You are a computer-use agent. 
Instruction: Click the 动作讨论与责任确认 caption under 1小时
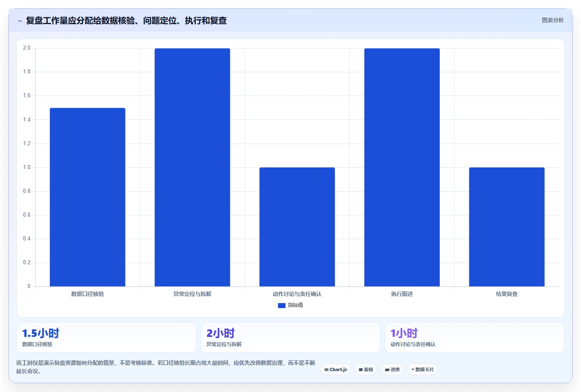413,344
